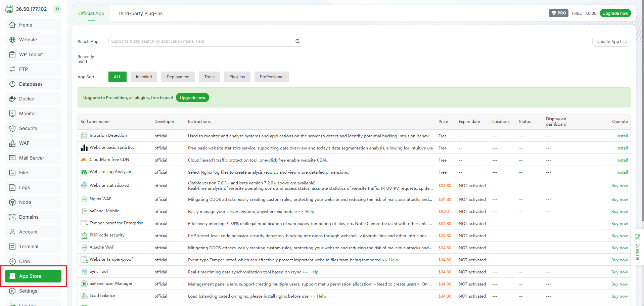Install Website Log Analyzer
Image resolution: width=644 pixels, height=306 pixels.
[x=622, y=172]
